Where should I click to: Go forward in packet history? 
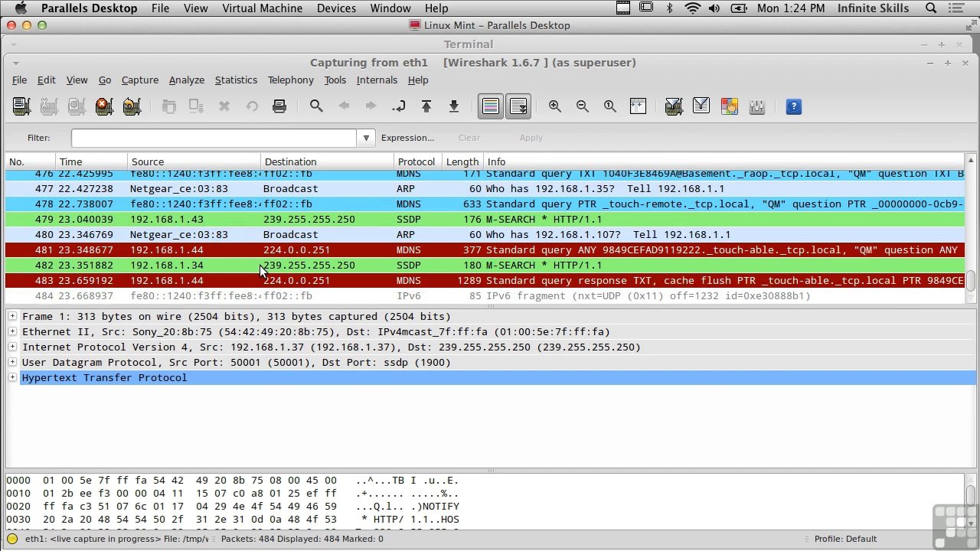pos(371,106)
